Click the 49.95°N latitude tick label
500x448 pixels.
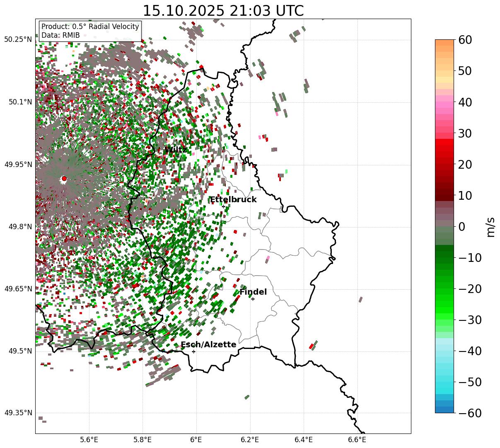tap(18, 165)
